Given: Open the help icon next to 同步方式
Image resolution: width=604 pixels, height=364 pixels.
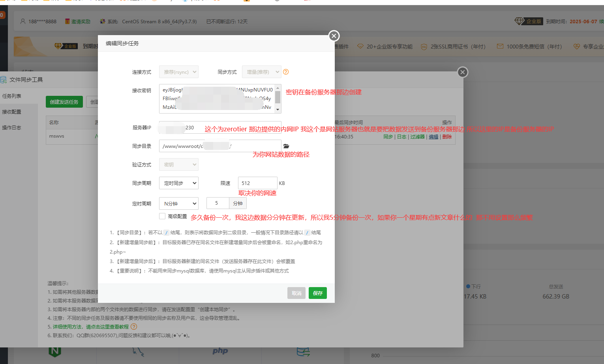Looking at the screenshot, I should click(x=285, y=72).
